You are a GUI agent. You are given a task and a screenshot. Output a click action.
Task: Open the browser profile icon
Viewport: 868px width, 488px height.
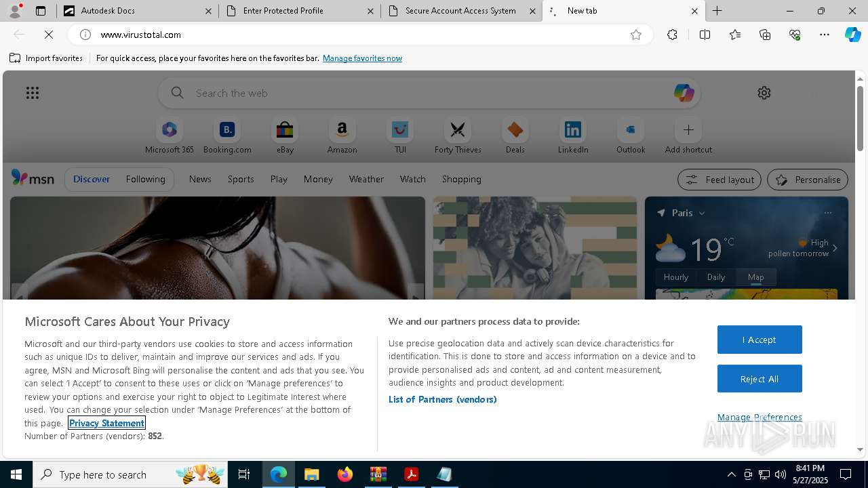tap(15, 11)
